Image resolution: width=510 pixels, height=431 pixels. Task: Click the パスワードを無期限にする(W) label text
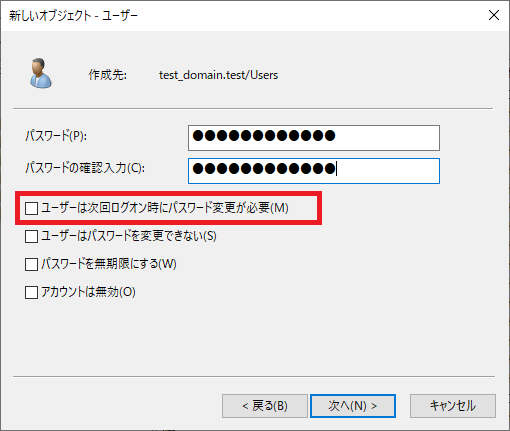tap(109, 264)
